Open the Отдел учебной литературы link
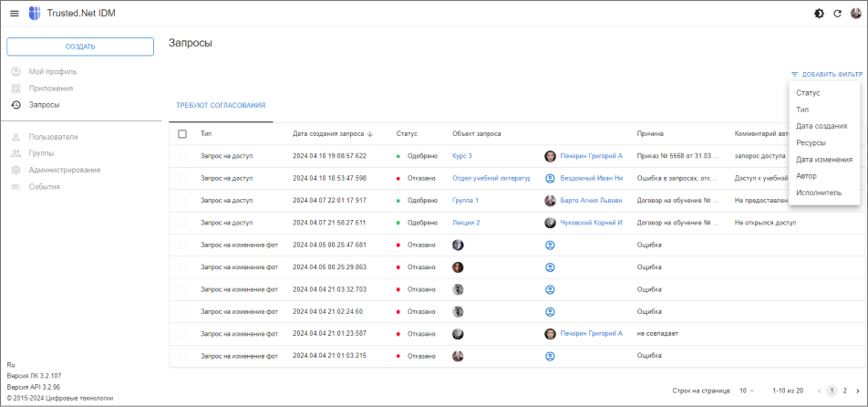 [x=491, y=178]
